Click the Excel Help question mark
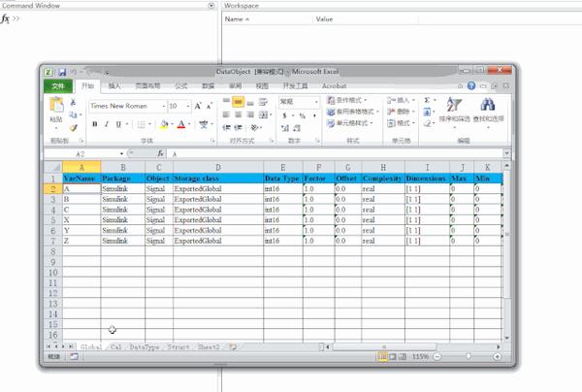 (471, 86)
